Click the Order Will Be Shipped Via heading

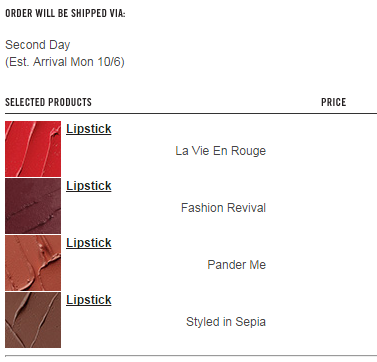click(x=65, y=13)
